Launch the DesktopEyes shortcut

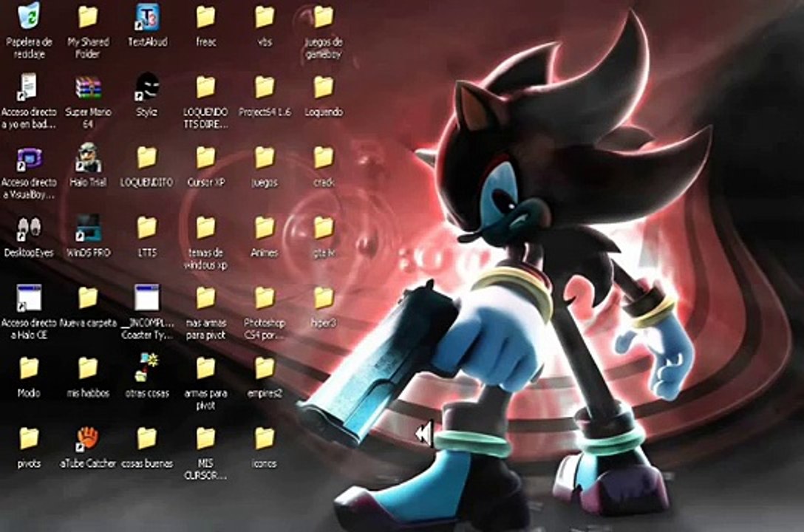29,228
